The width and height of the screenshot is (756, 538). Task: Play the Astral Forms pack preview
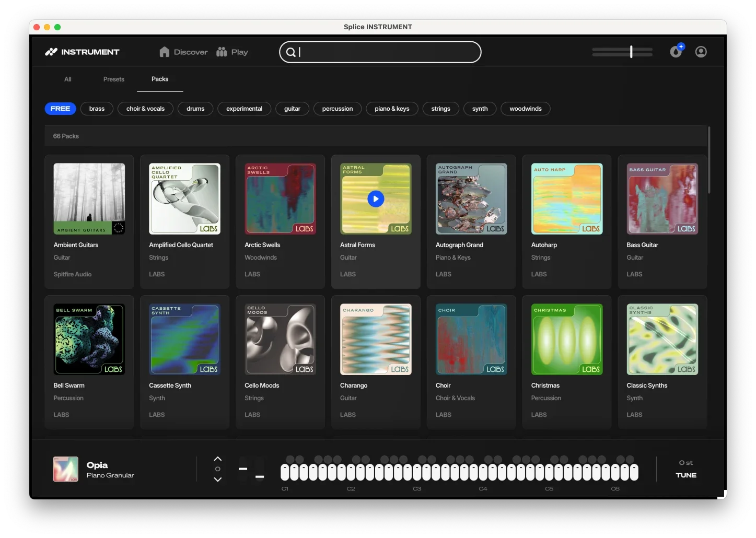(376, 199)
